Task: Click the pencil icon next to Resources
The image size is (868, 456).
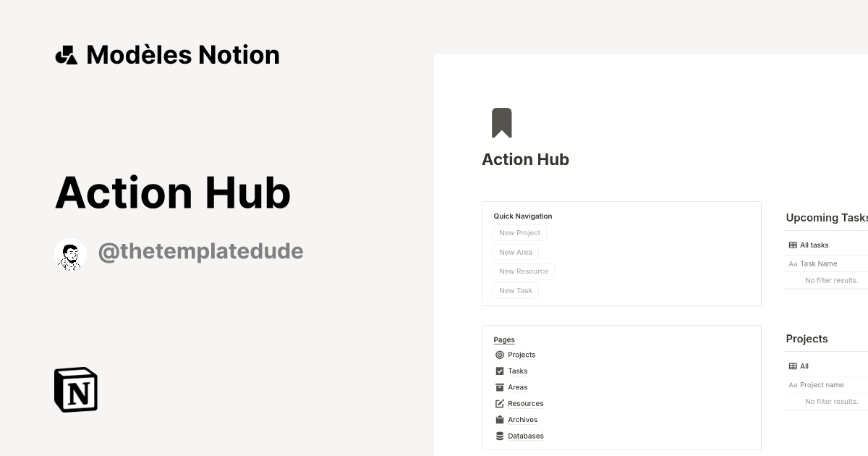Action: click(500, 403)
